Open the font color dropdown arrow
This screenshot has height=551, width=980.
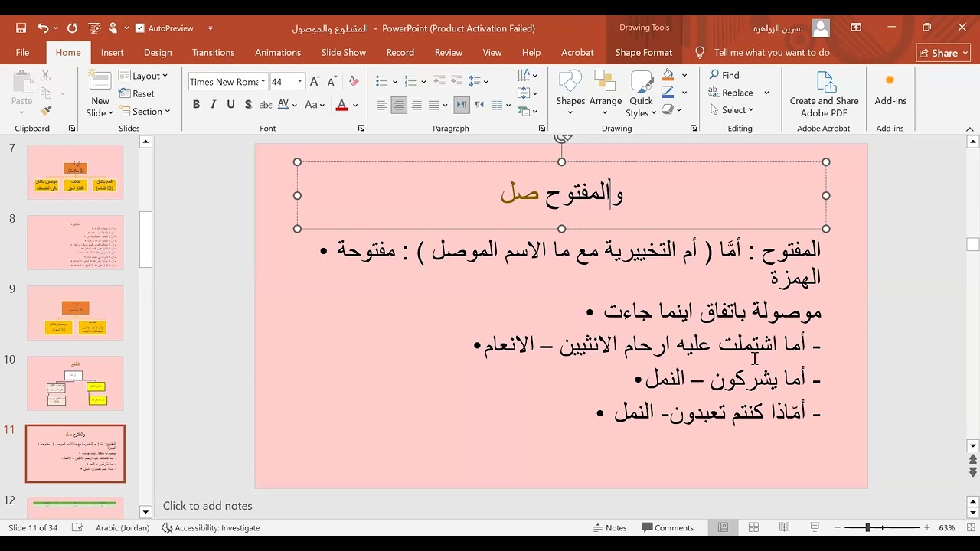coord(355,106)
